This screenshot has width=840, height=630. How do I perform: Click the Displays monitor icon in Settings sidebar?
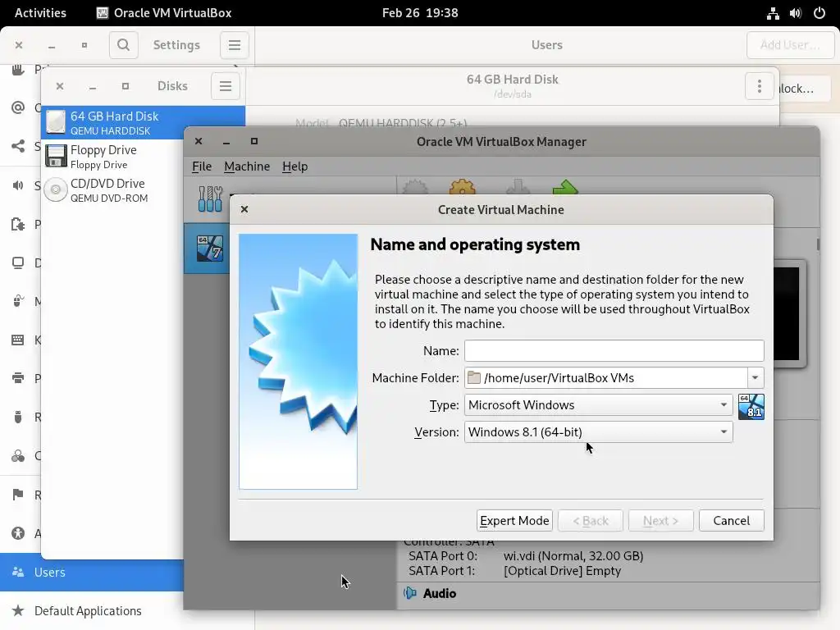pos(18,263)
